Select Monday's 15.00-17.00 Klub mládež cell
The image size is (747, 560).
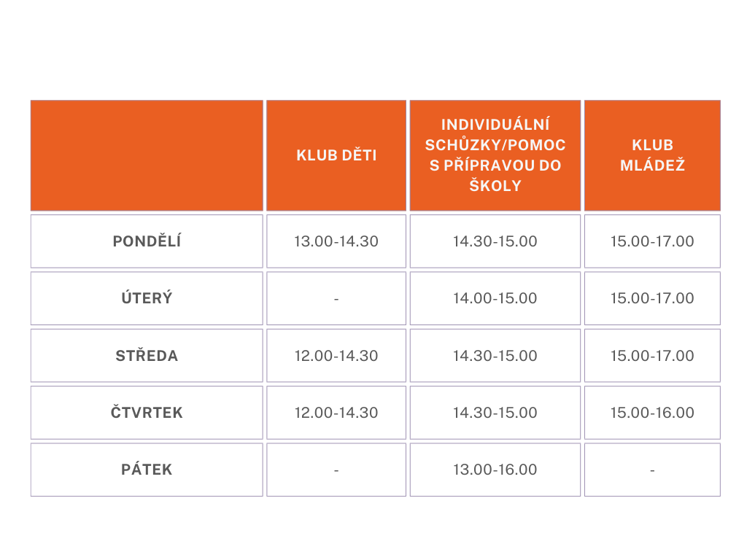coord(652,241)
